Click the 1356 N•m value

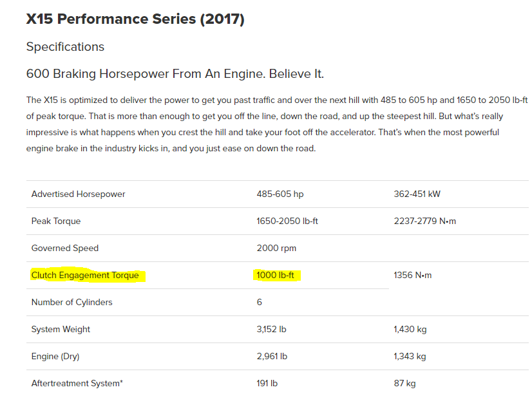point(413,276)
